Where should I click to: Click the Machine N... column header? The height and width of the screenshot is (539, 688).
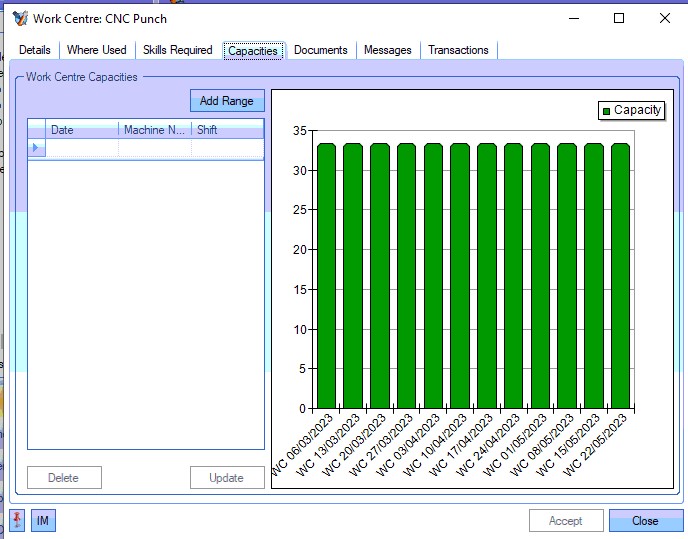coord(155,130)
